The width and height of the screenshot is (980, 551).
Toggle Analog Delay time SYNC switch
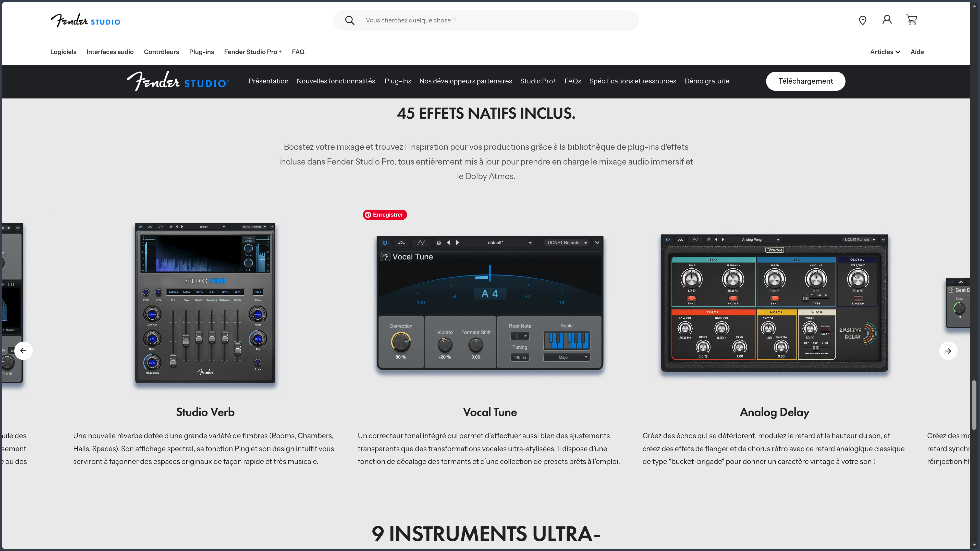coord(692,298)
